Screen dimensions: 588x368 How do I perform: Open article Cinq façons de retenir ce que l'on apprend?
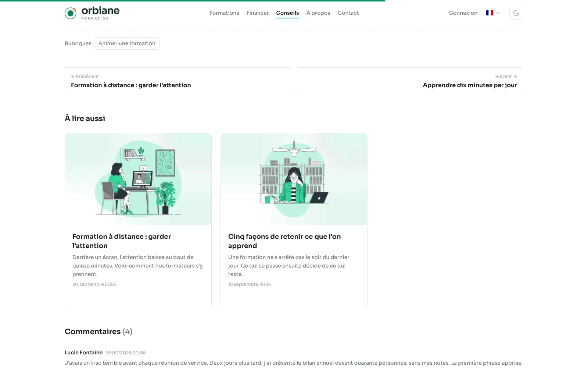click(x=284, y=241)
